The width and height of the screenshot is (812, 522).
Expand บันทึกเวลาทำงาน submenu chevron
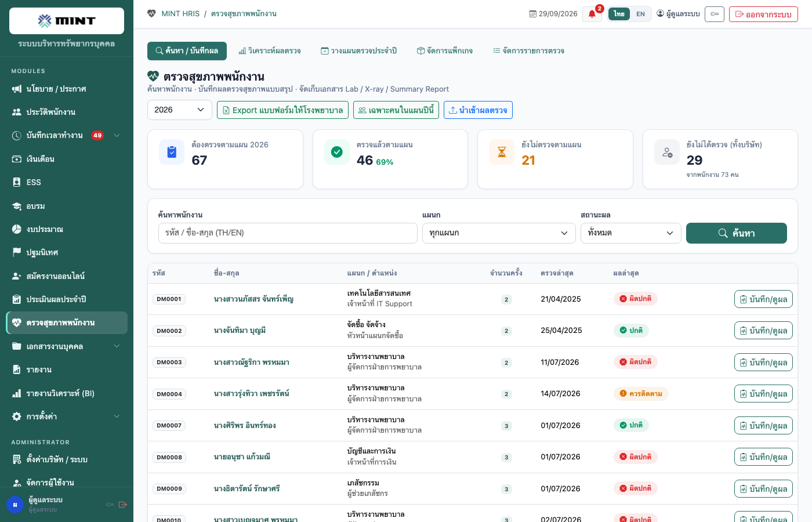[x=117, y=135]
